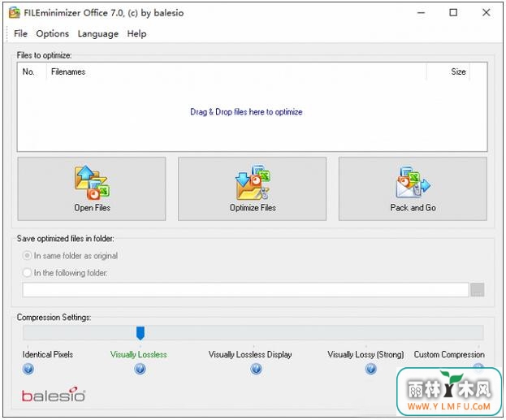Select Visually Lossless compression label

139,354
